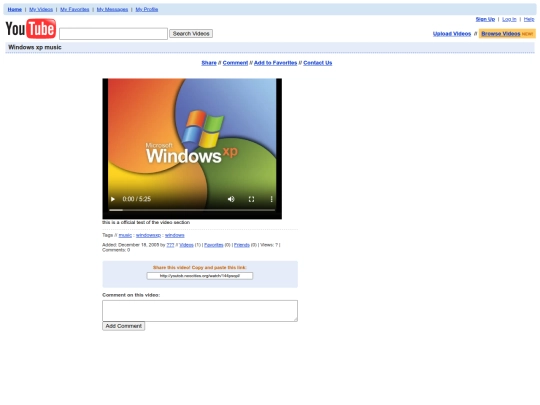
Task: Mute the video with the speaker icon
Action: [x=231, y=199]
